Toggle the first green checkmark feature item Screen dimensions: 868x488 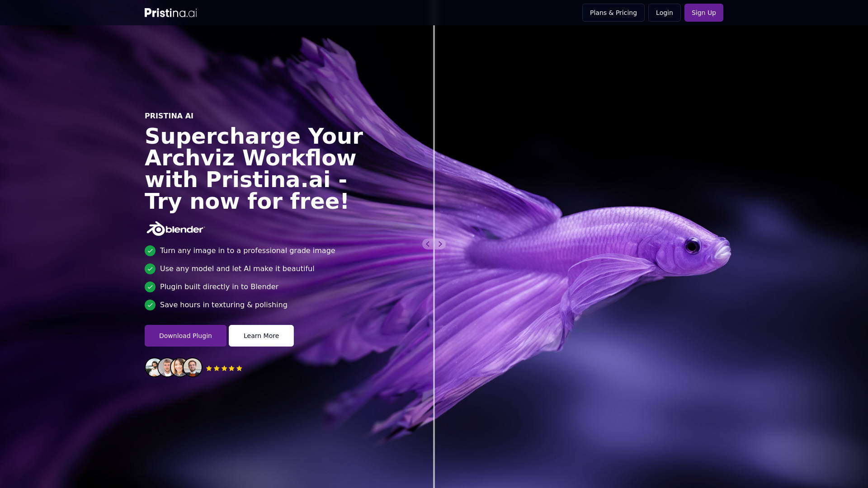(x=150, y=250)
